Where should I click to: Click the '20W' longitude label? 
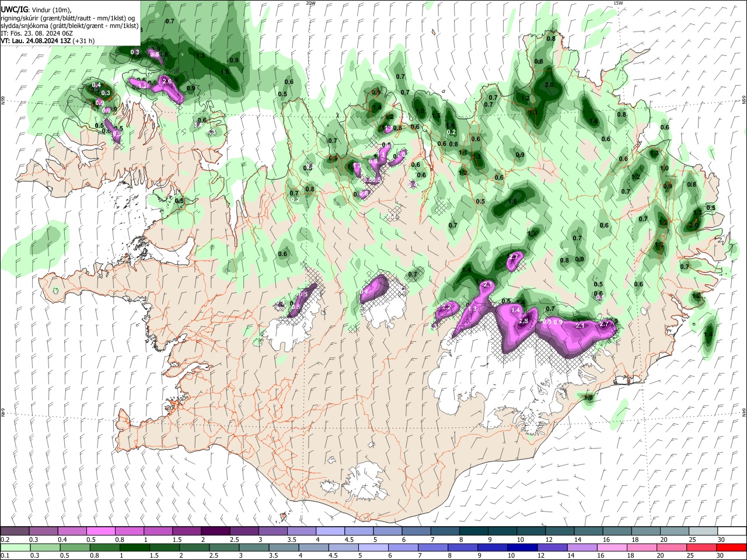pos(310,3)
